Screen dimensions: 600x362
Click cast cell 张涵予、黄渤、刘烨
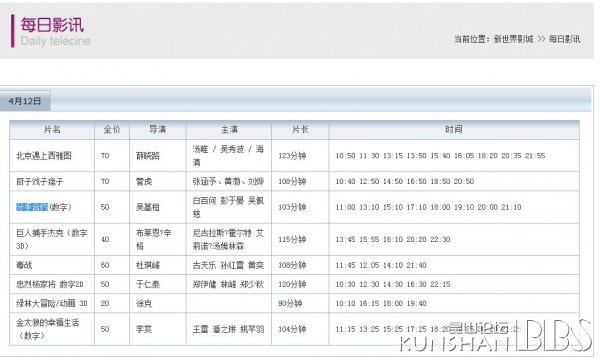(228, 181)
